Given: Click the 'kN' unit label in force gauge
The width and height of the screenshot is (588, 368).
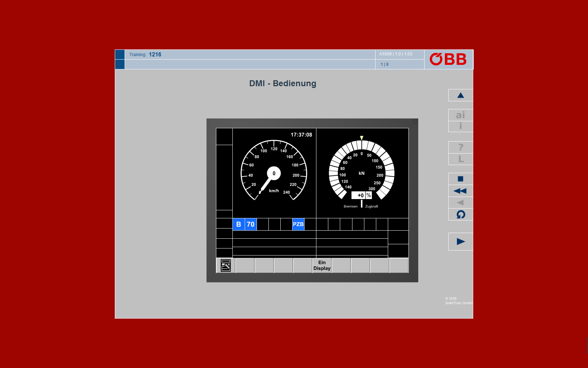Looking at the screenshot, I should (x=362, y=173).
